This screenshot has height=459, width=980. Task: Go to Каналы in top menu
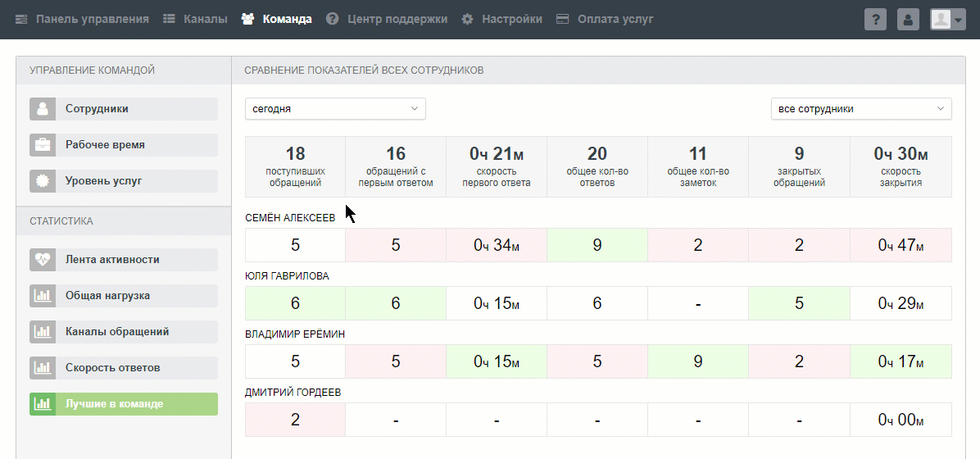195,19
